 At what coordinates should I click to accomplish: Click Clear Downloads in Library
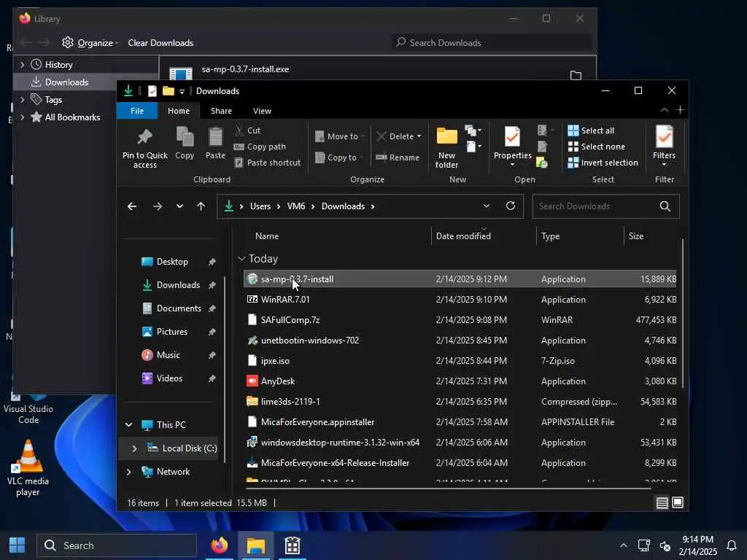[x=160, y=43]
